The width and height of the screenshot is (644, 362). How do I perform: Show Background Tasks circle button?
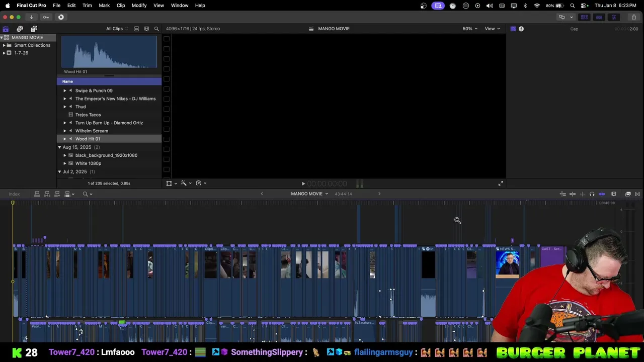point(61,17)
